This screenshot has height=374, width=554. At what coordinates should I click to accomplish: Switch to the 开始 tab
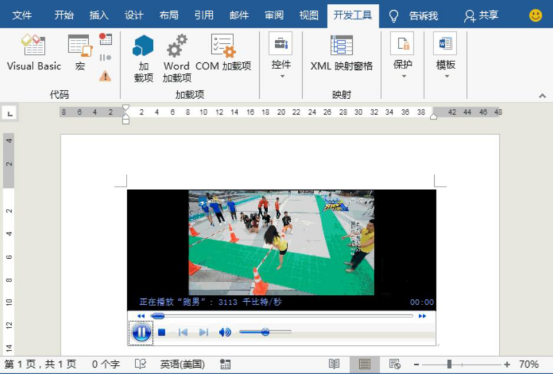tap(64, 16)
